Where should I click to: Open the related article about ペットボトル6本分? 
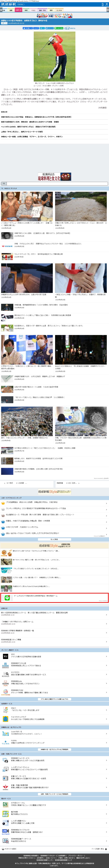pyautogui.click(x=28, y=127)
